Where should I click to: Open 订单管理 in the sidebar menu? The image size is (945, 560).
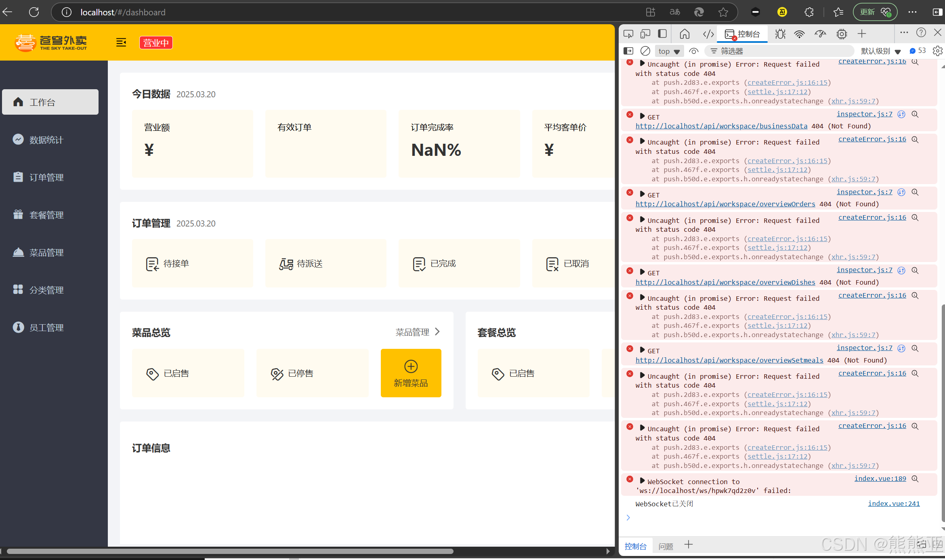46,177
